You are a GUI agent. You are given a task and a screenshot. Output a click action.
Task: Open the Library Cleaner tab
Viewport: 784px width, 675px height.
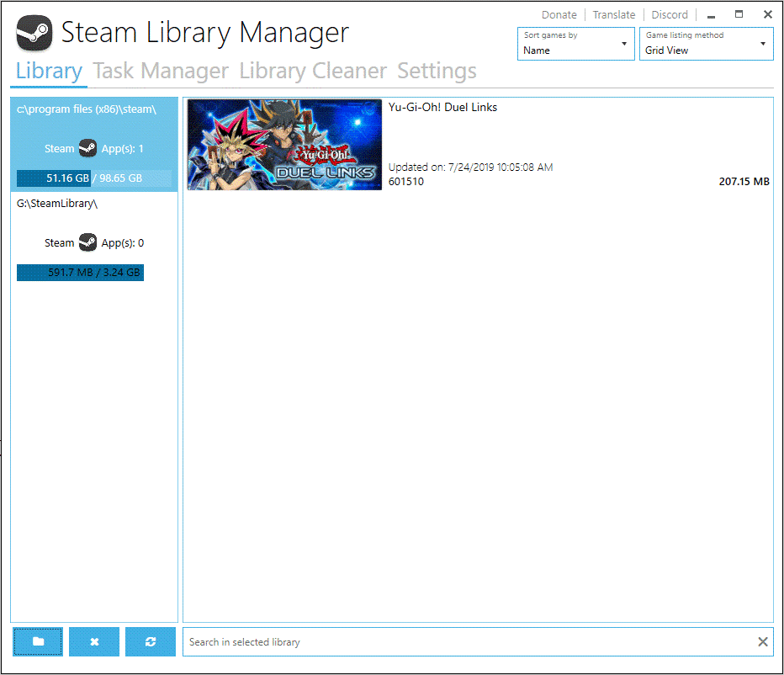pos(312,71)
